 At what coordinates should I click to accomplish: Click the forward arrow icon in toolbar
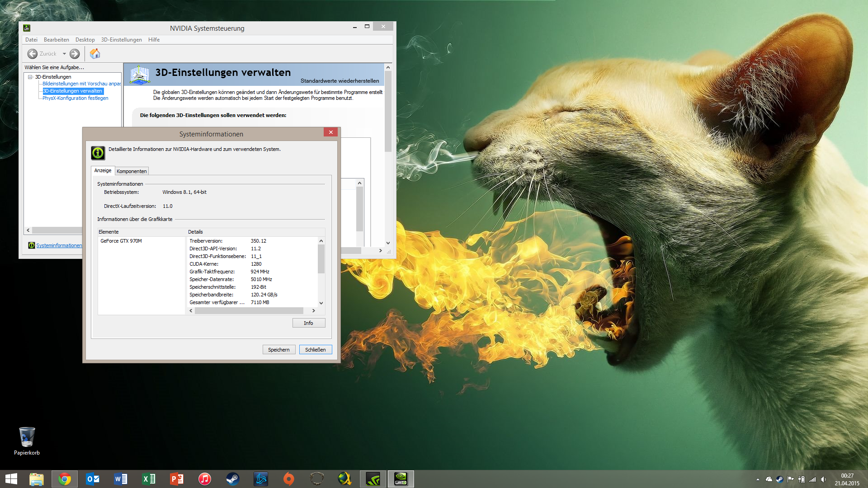coord(75,54)
